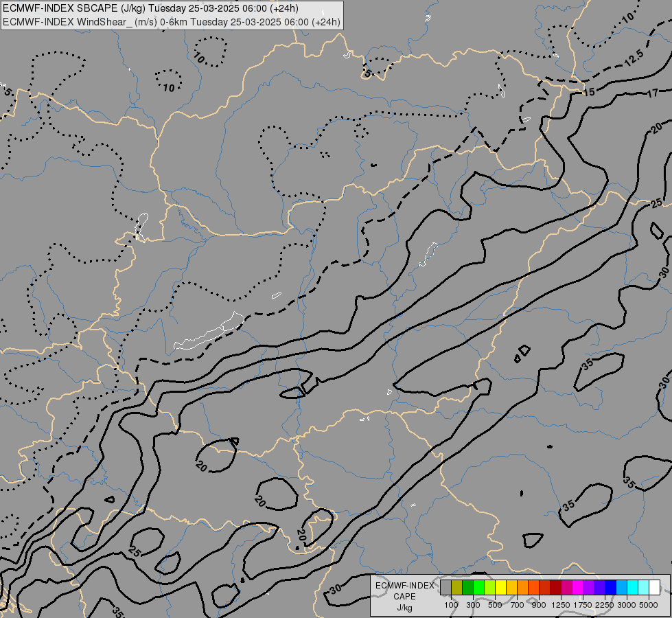
Task: Choose the indigo violet legend swatch
Action: tap(599, 588)
